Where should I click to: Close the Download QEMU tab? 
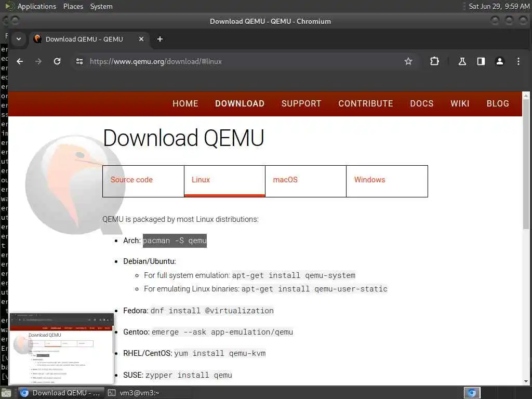click(141, 39)
